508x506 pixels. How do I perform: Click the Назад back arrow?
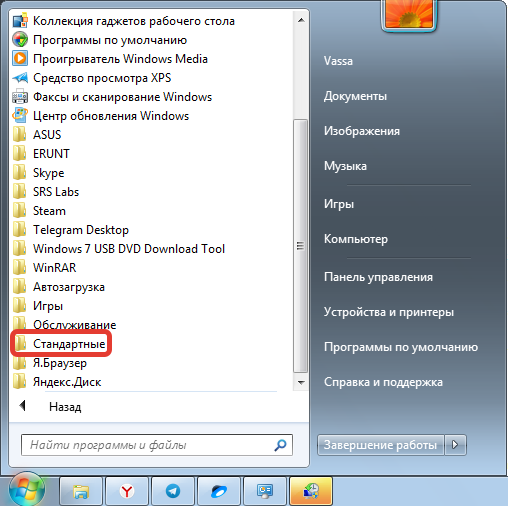22,406
